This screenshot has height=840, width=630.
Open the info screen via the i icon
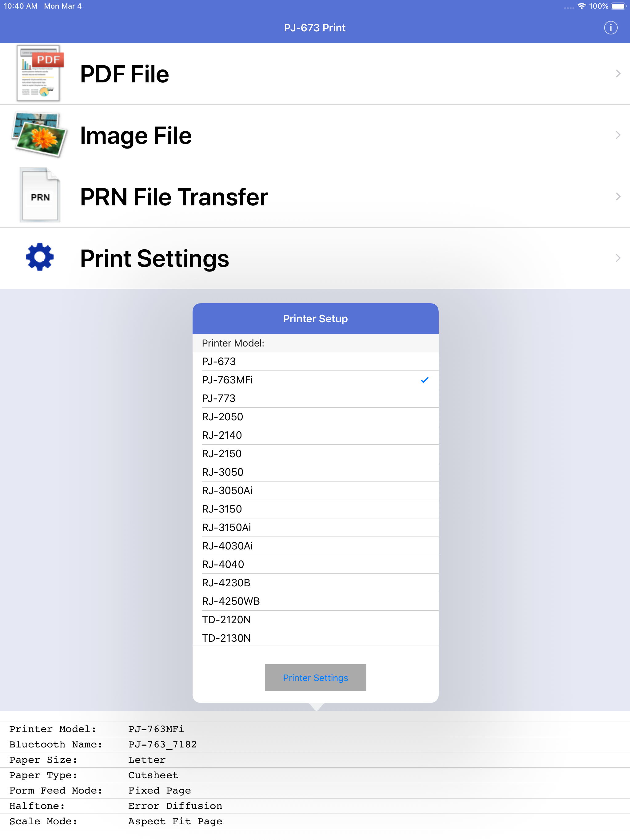point(611,28)
